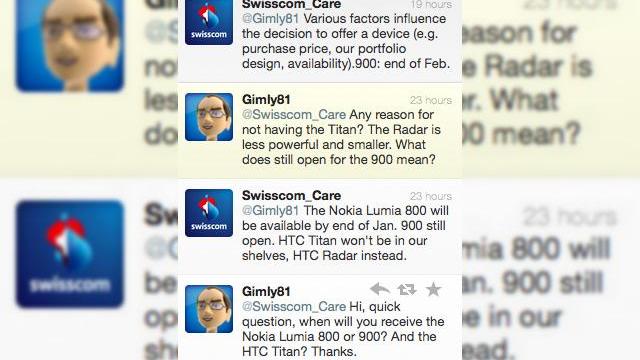The image size is (640, 360).
Task: Click the @Swisscom_Care mention in the bottom tweet
Action: (294, 307)
